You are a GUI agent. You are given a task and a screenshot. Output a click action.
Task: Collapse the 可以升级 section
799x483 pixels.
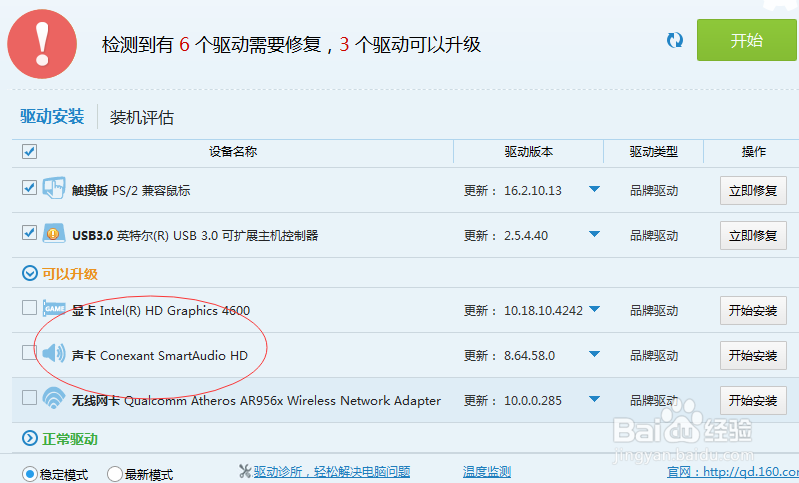pos(30,274)
